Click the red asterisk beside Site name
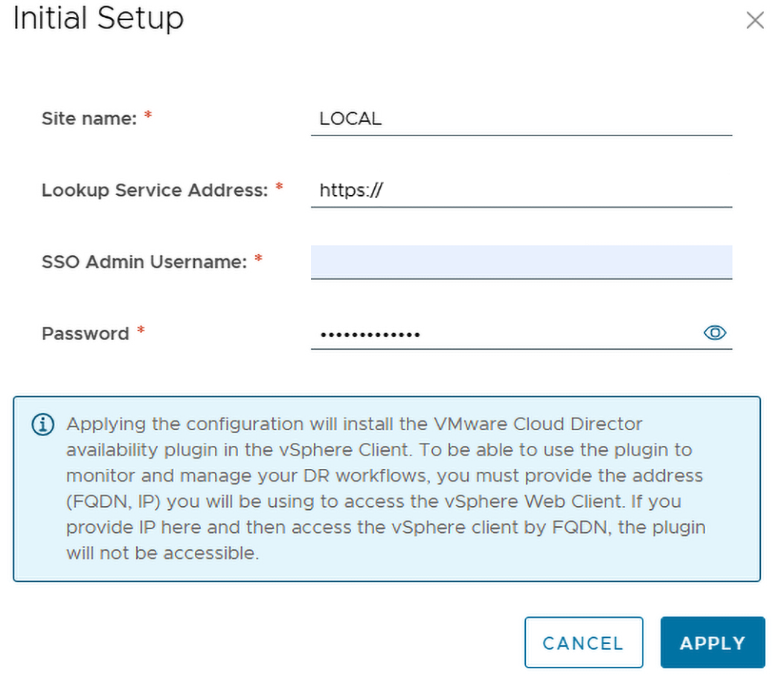 [x=148, y=117]
